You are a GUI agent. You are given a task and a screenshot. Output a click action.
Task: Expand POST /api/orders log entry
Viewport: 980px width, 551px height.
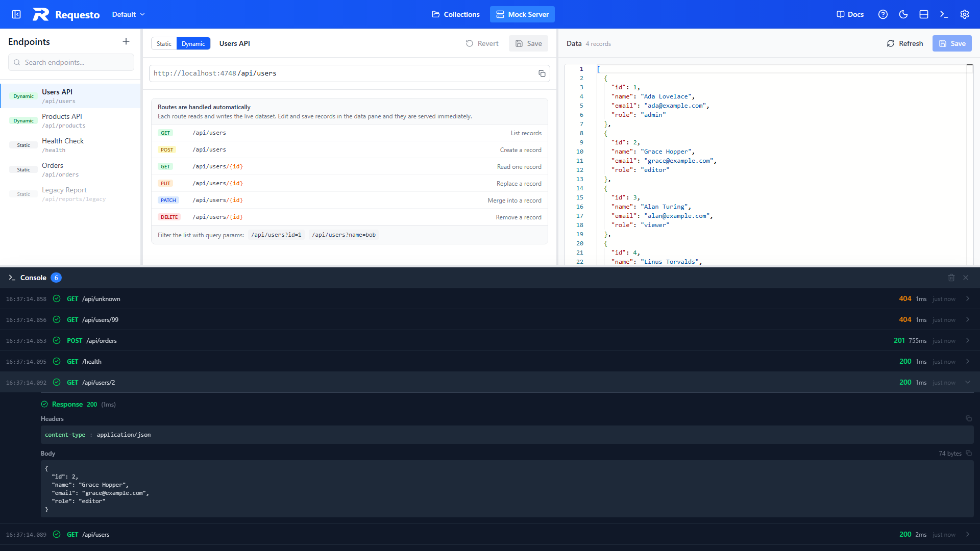click(x=490, y=340)
